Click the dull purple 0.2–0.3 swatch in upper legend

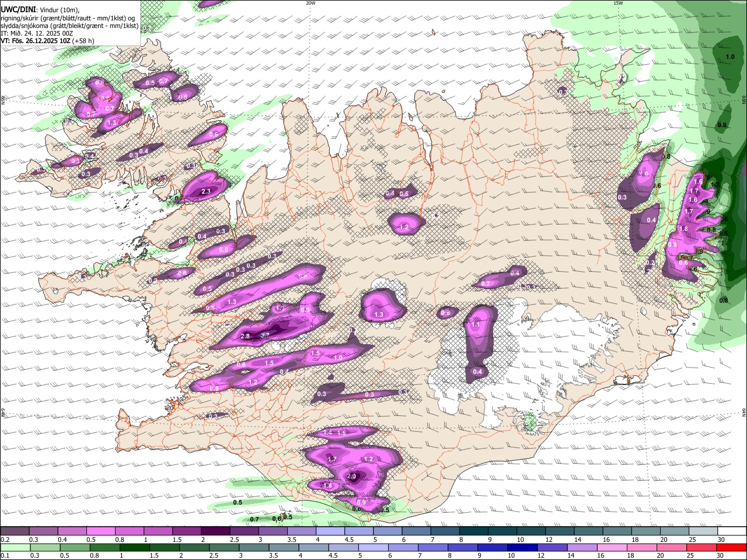click(15, 531)
